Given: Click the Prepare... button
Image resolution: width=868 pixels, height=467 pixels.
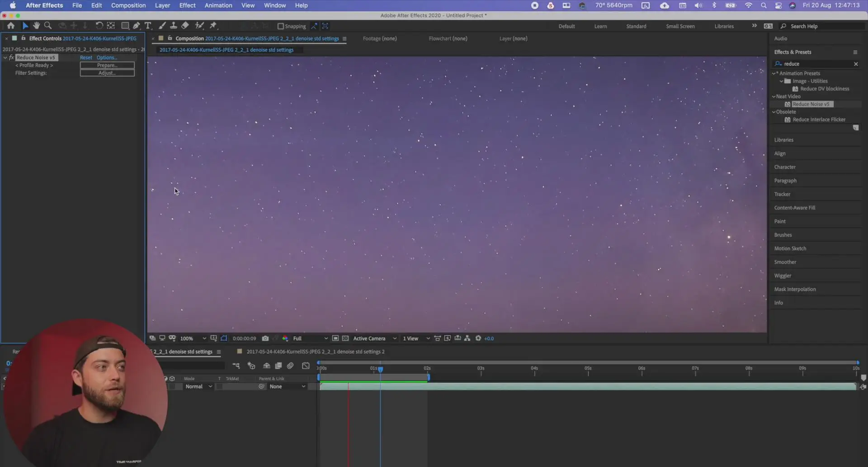Looking at the screenshot, I should (107, 65).
